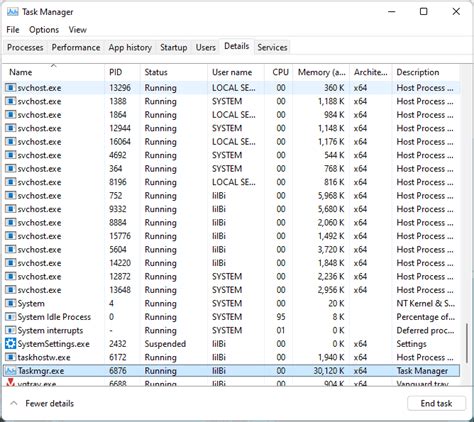This screenshot has width=474, height=422.
Task: Click the icon of svchost.exe PID 1864
Action: pos(11,115)
